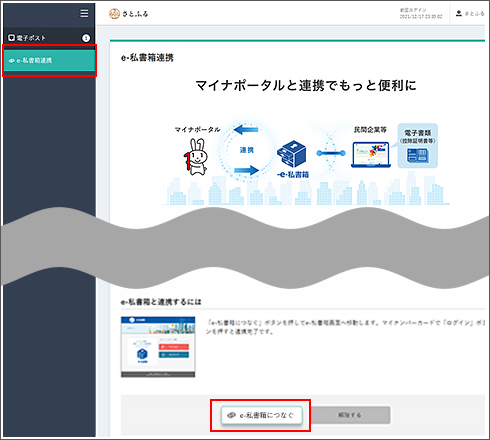Open the さとふる user account menu

click(470, 13)
